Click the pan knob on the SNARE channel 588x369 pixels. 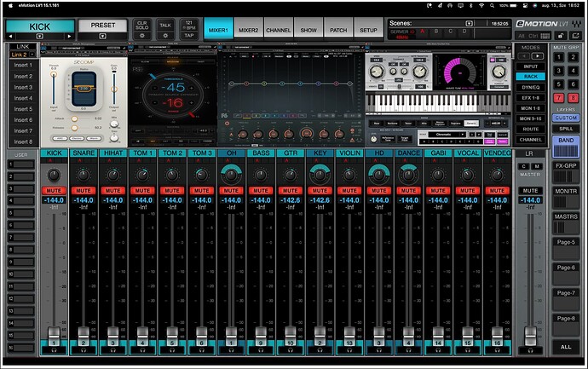click(84, 175)
